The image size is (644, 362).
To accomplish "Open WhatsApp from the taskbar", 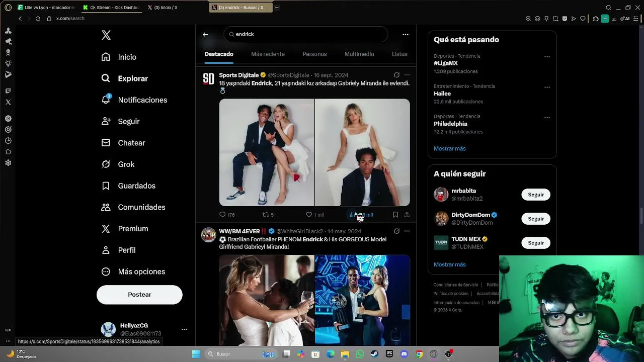I will point(359,354).
